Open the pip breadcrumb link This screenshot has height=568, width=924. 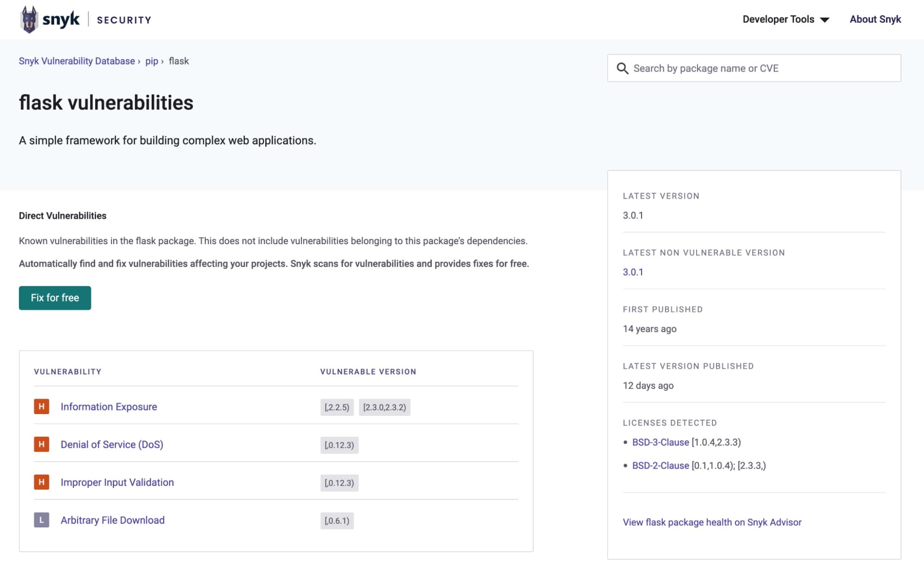click(152, 61)
